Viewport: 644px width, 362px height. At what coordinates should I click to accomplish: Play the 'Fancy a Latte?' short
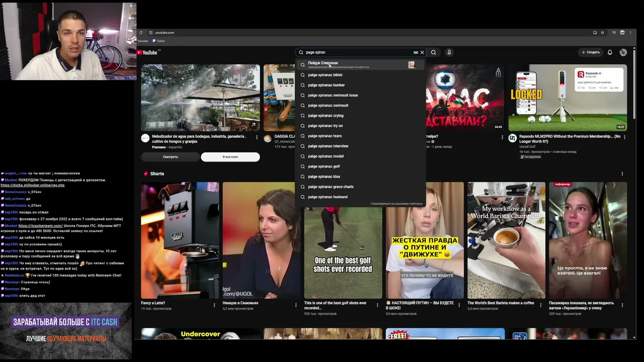180,240
